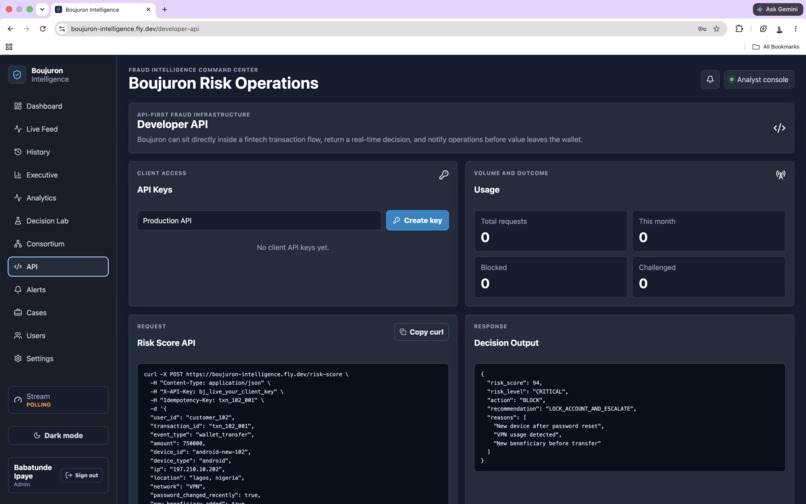Click the Ask Gemini button

[x=778, y=9]
